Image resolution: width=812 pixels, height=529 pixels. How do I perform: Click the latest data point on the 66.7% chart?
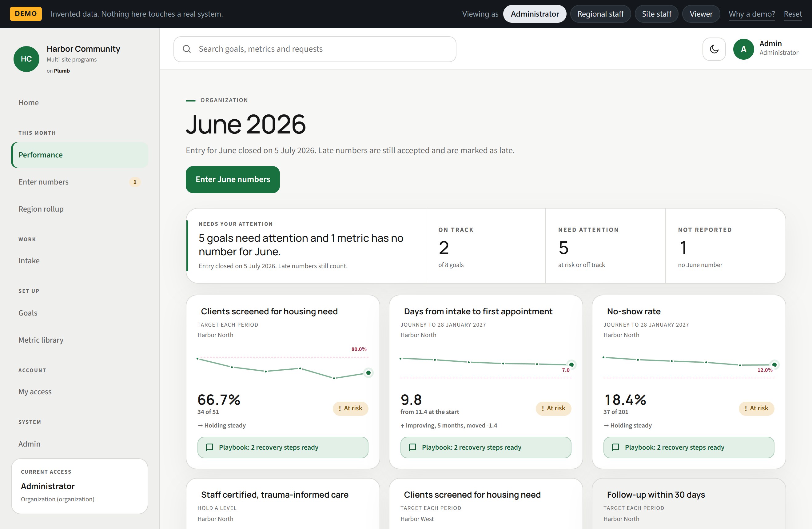[x=368, y=373]
